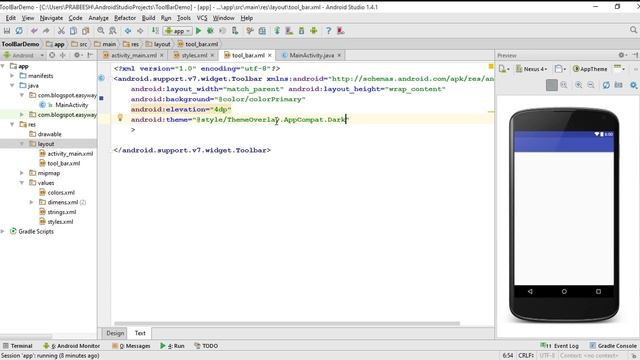
Task: Refresh the layout preview
Action: 606,85
